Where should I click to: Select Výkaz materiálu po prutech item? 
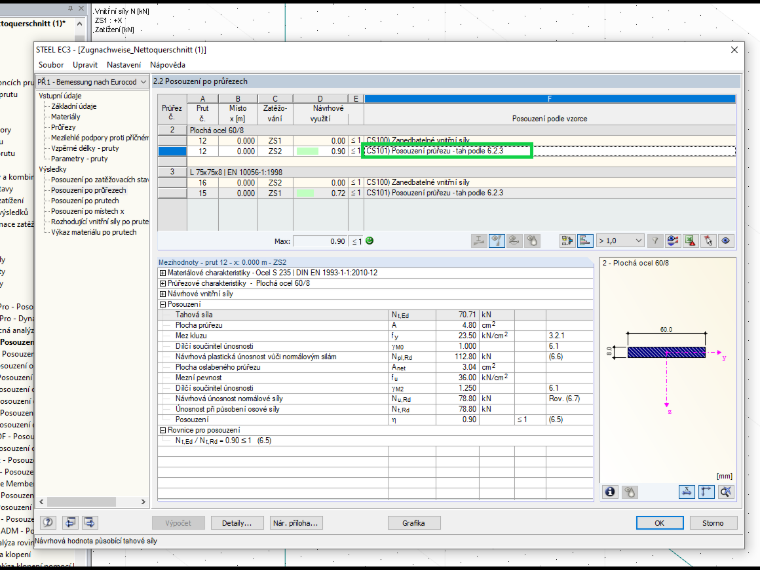point(94,232)
